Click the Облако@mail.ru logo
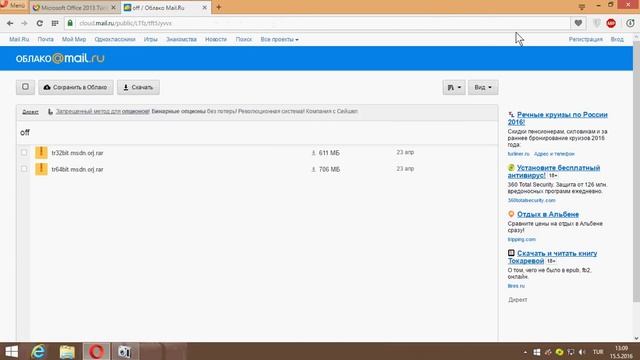The image size is (640, 360). 60,58
